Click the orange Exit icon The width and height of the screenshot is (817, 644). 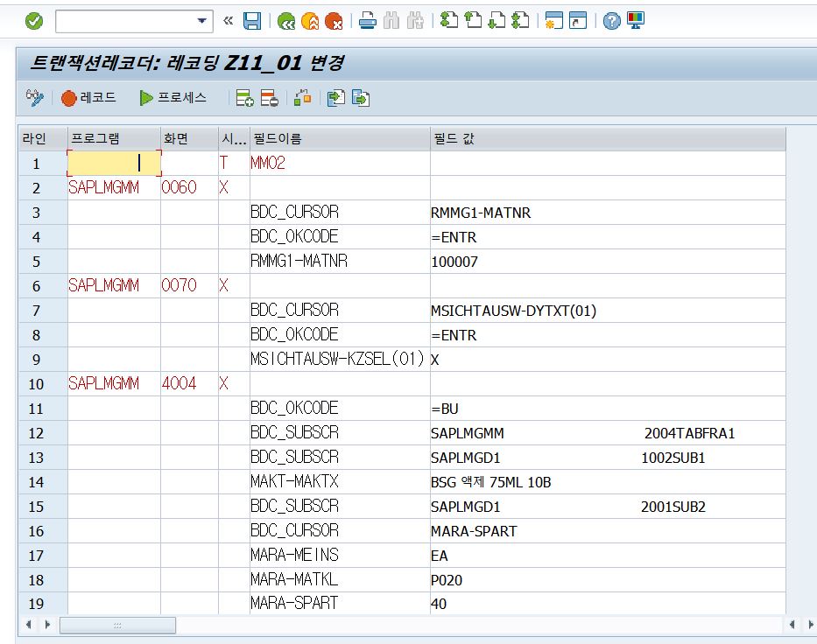pyautogui.click(x=309, y=20)
